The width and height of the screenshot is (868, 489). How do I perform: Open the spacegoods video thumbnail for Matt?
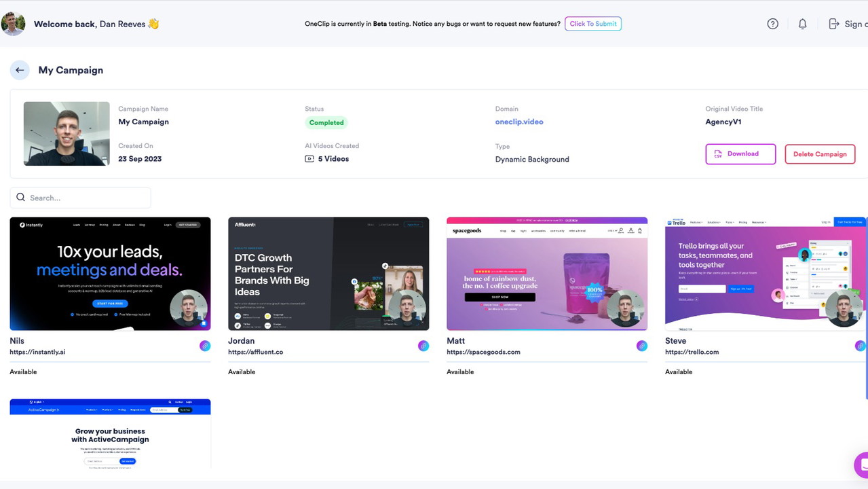(547, 274)
